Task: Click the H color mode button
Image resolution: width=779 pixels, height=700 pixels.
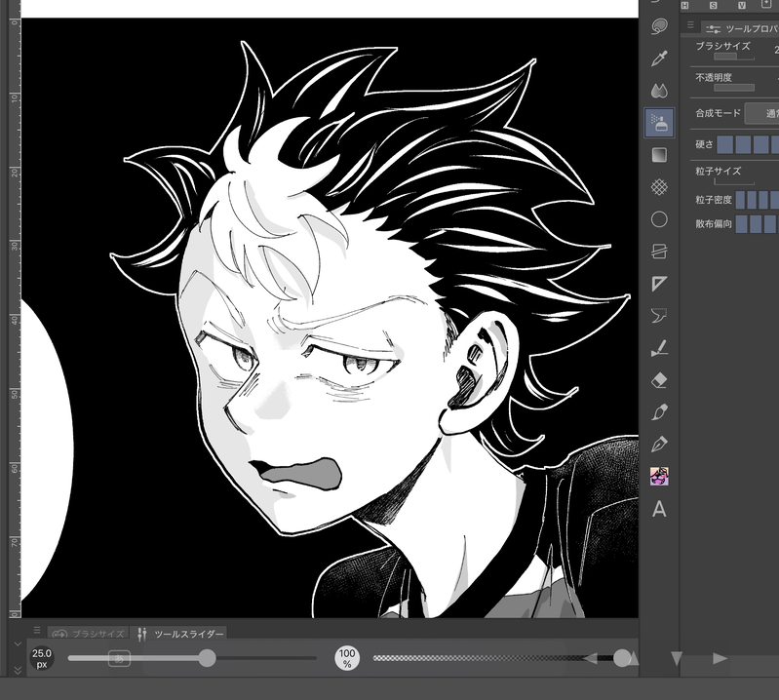Action: (685, 5)
